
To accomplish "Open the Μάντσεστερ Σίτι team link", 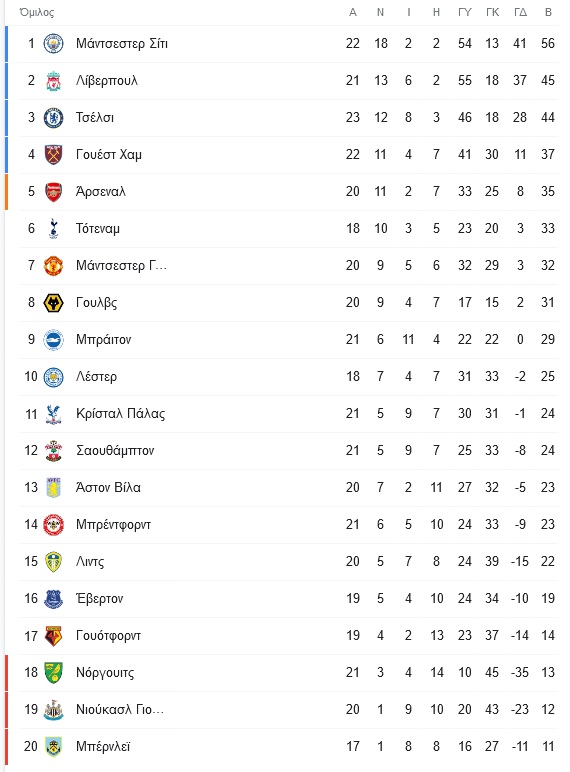I will click(122, 44).
